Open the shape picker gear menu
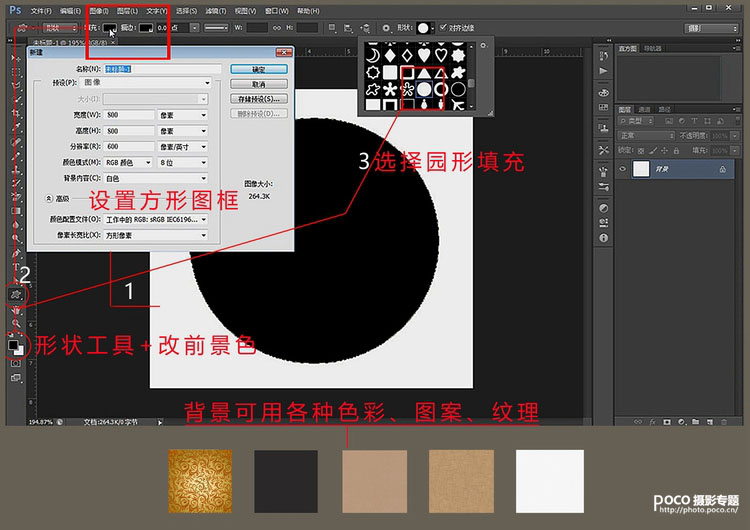 483,45
